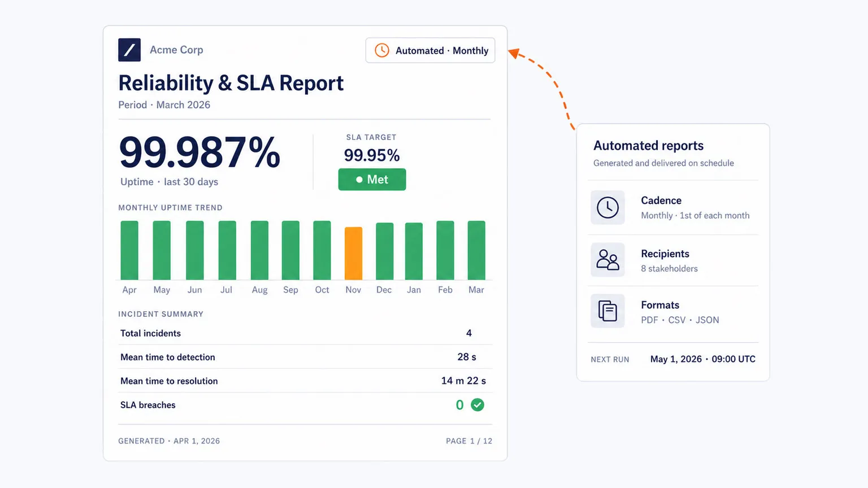Select the June uptime bar
Image resolution: width=868 pixels, height=488 pixels.
[195, 250]
